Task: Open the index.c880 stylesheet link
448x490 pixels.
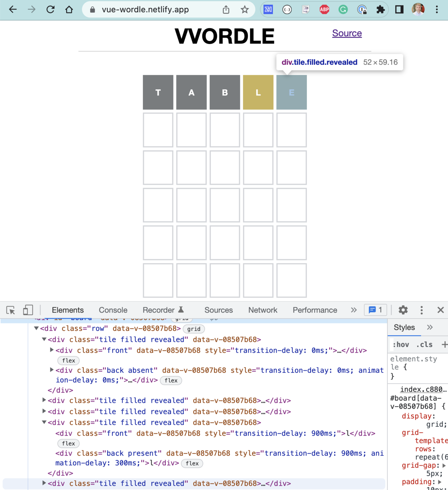Action: coord(423,389)
